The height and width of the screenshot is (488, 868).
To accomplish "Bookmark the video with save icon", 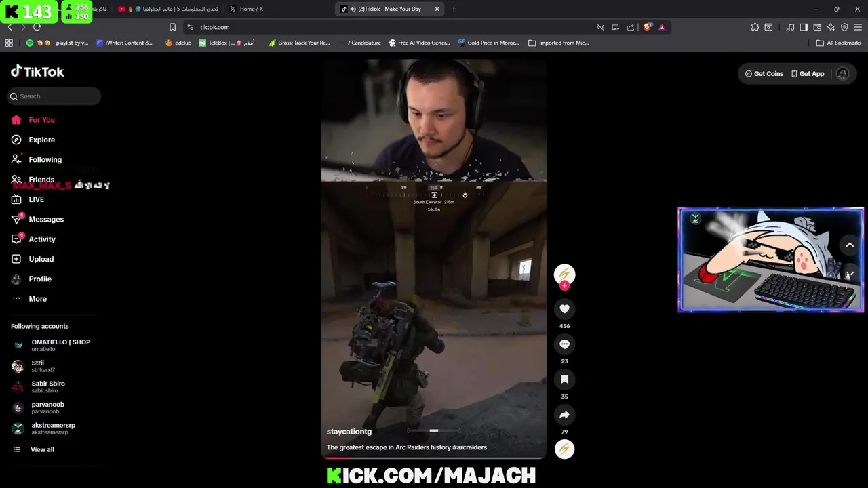I will 564,380.
